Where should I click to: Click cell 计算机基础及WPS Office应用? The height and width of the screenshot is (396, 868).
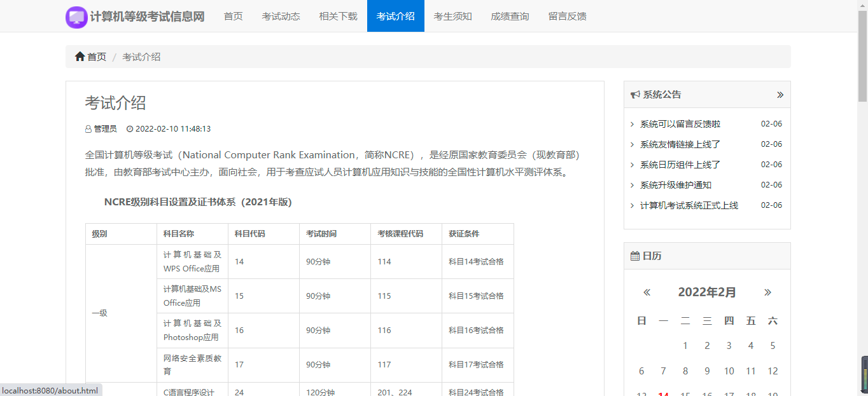click(193, 262)
